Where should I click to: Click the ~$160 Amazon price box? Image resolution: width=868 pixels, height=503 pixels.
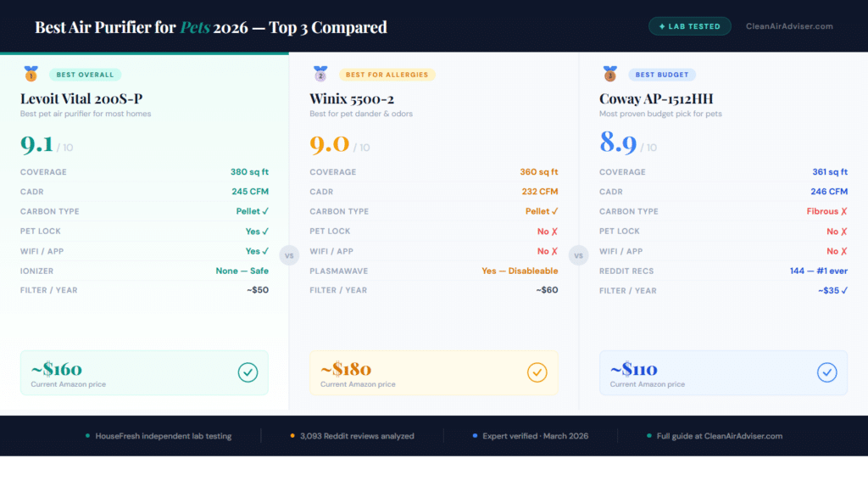coord(144,373)
